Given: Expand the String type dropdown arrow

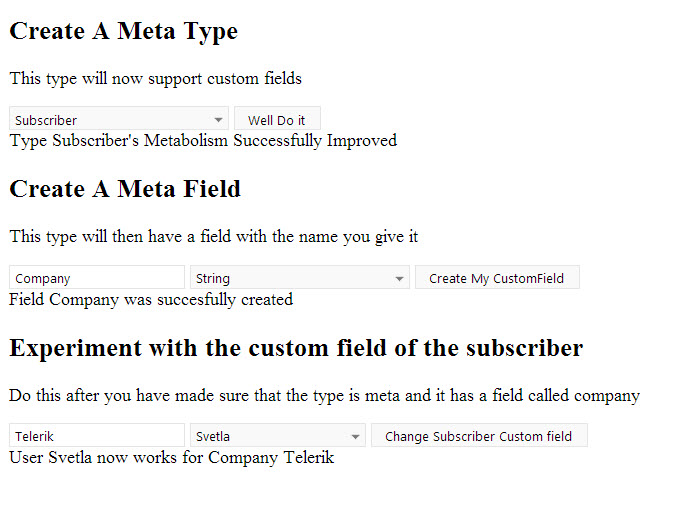Looking at the screenshot, I should 399,278.
